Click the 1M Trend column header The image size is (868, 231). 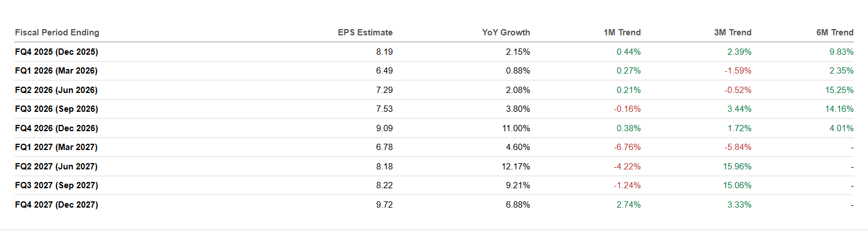[622, 33]
